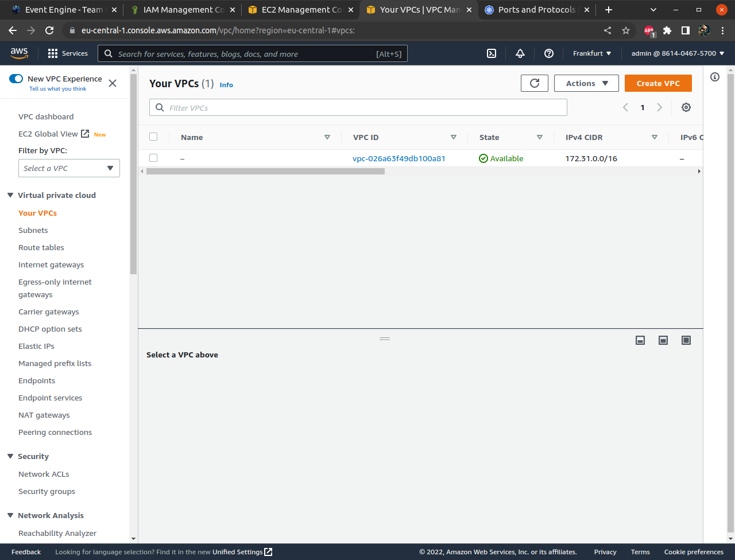The image size is (735, 560).
Task: Open the Info link beside Your VPCs
Action: click(226, 85)
